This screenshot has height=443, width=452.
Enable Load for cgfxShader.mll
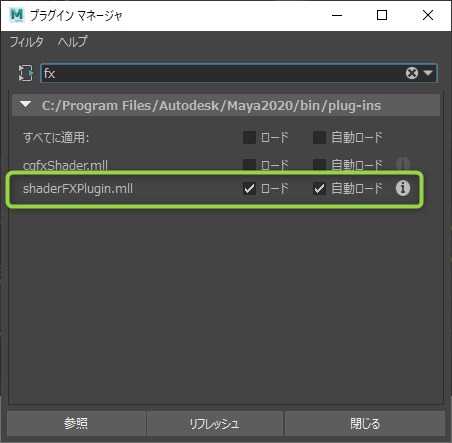pos(249,165)
